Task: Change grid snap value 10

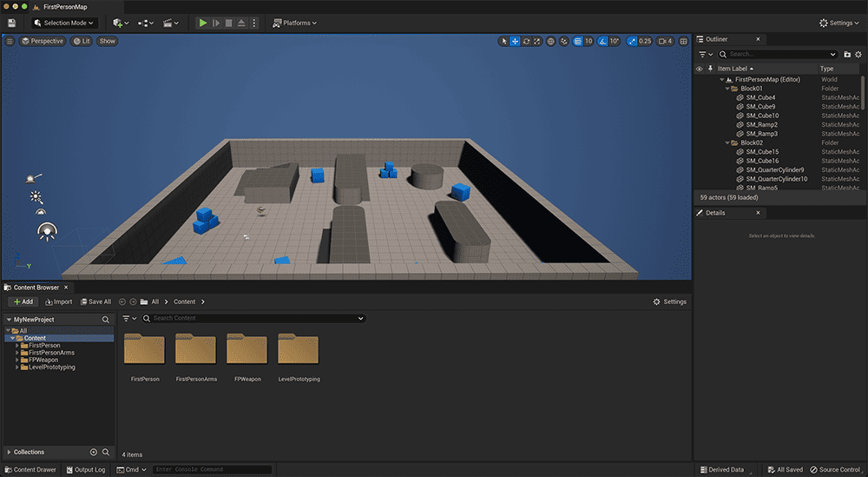Action: pos(589,41)
